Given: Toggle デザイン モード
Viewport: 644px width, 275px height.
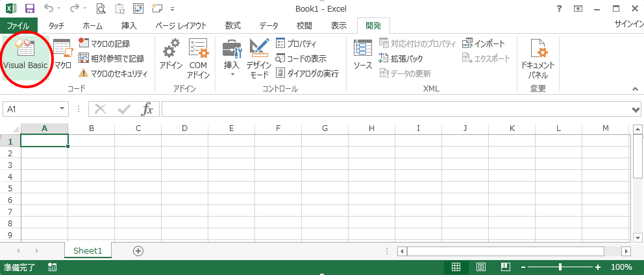Looking at the screenshot, I should tap(259, 58).
